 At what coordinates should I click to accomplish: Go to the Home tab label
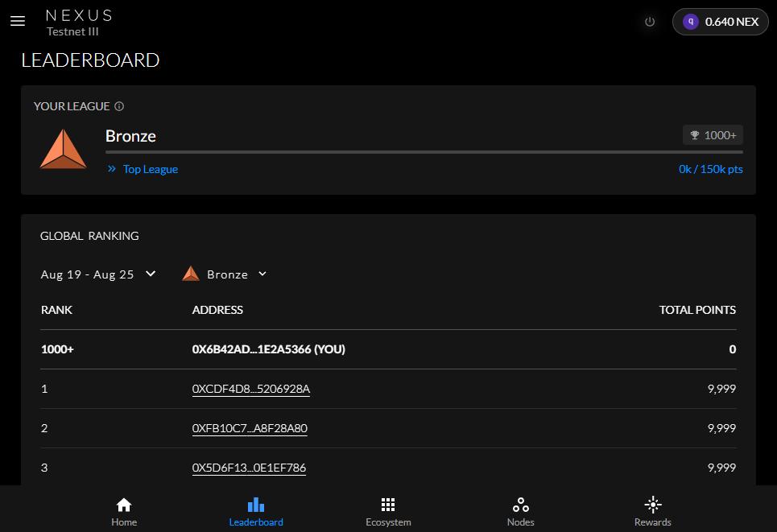click(124, 522)
